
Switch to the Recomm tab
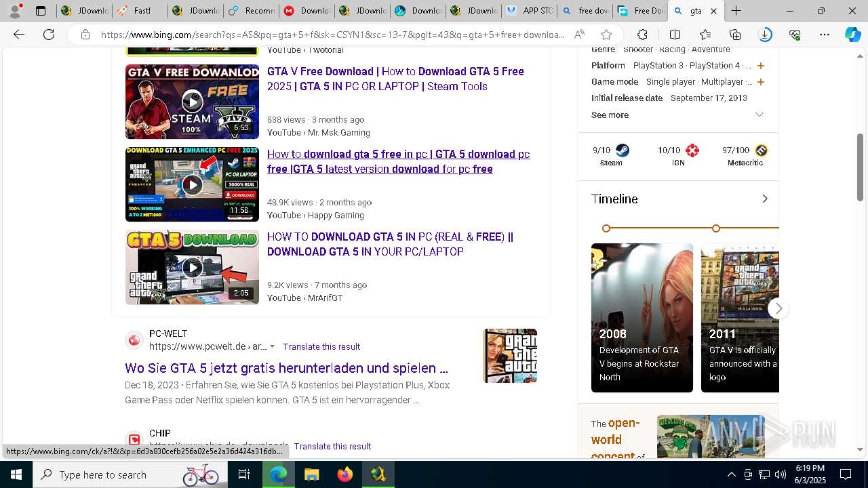point(251,11)
